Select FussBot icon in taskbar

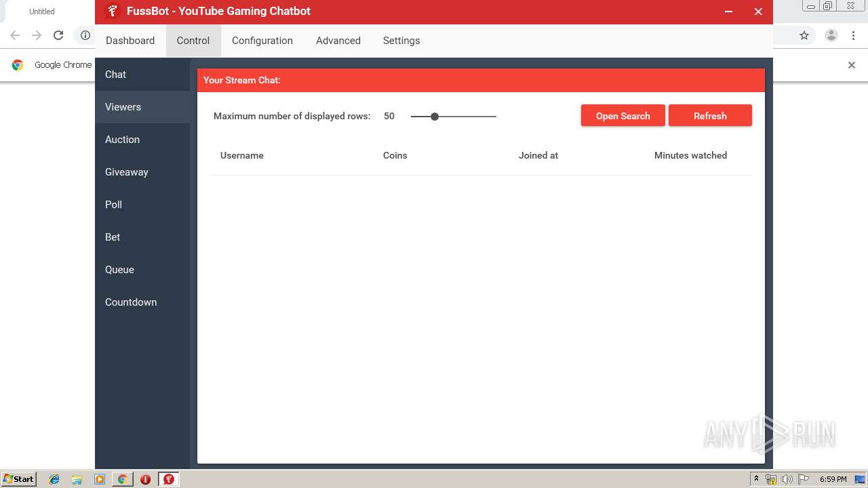click(168, 479)
